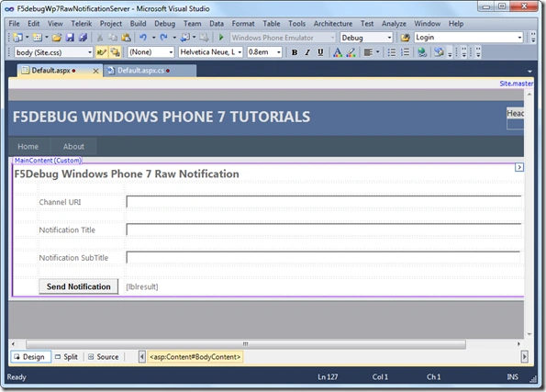Open the Site.master link

[x=516, y=84]
